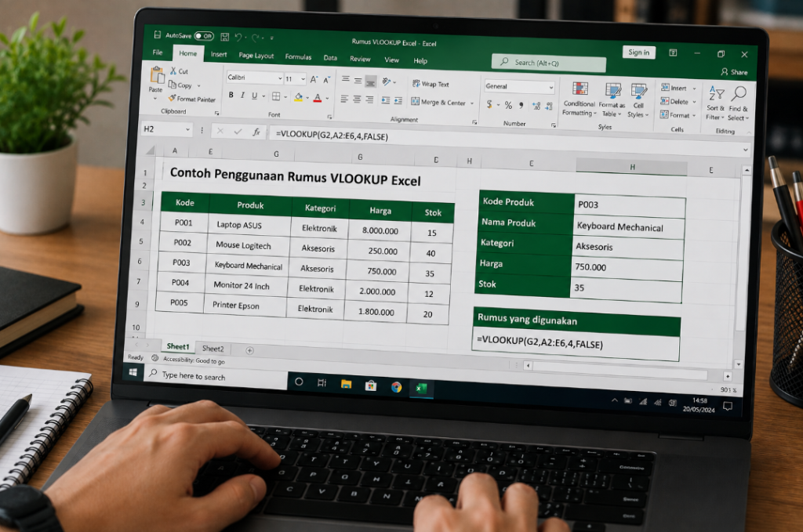Click the Font Color red A swatch

click(318, 97)
